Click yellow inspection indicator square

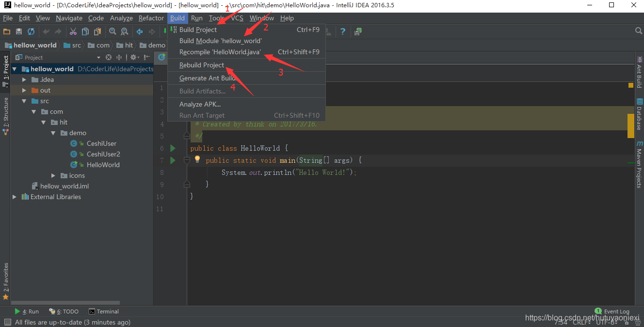[631, 85]
